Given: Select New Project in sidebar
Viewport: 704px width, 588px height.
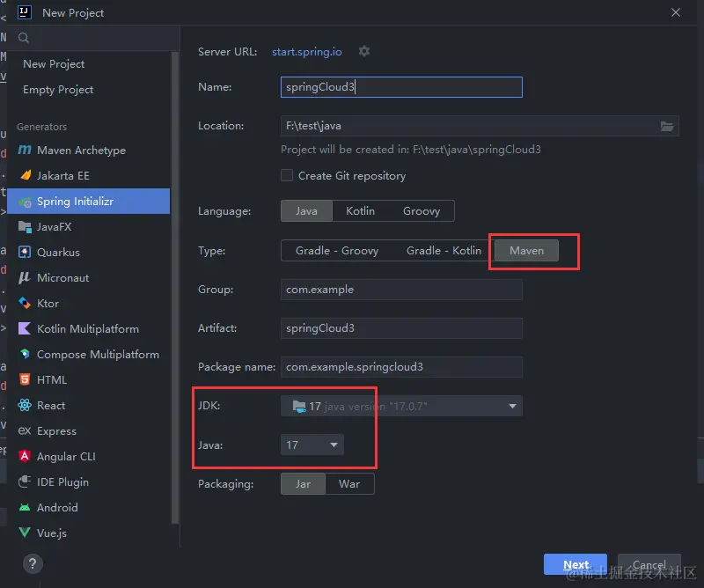Looking at the screenshot, I should click(x=54, y=63).
